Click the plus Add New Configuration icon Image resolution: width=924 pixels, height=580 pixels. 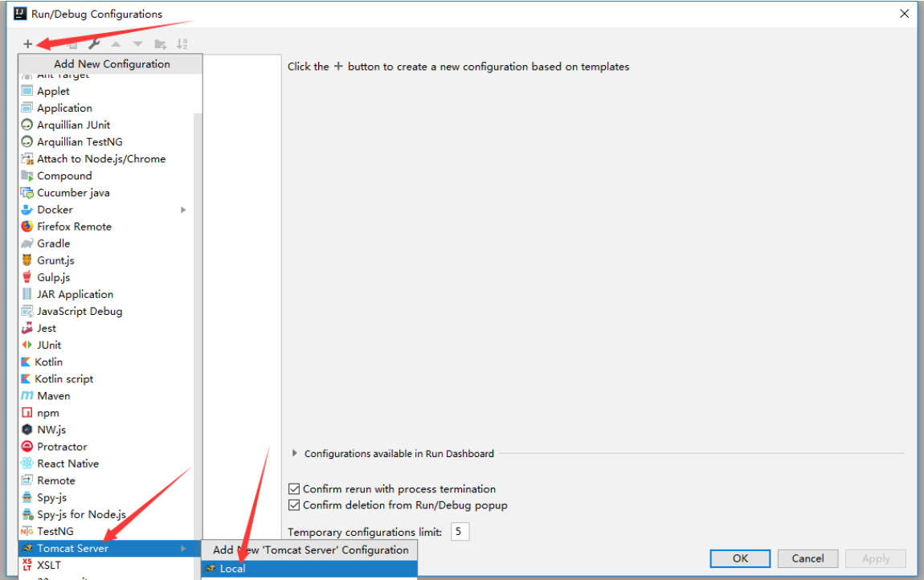[x=27, y=43]
